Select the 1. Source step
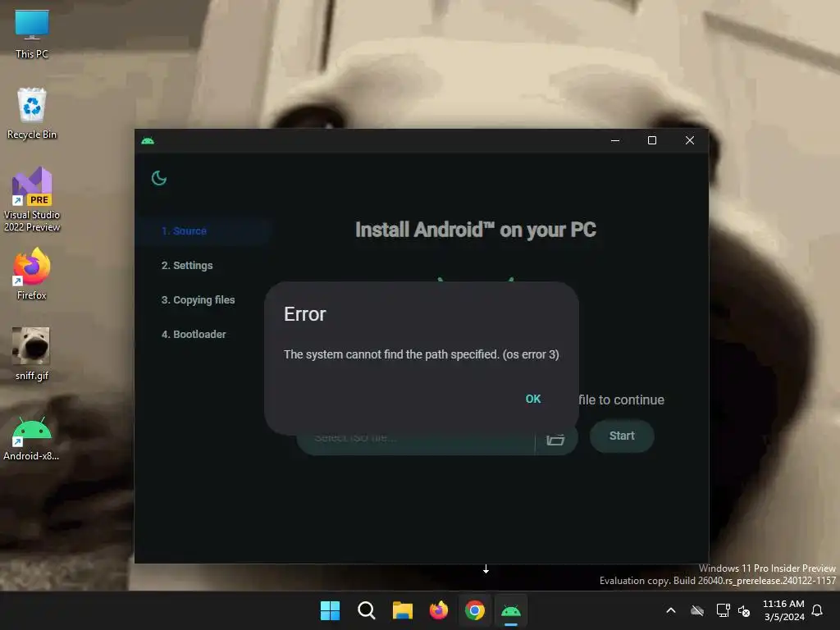The width and height of the screenshot is (840, 630). click(x=203, y=231)
